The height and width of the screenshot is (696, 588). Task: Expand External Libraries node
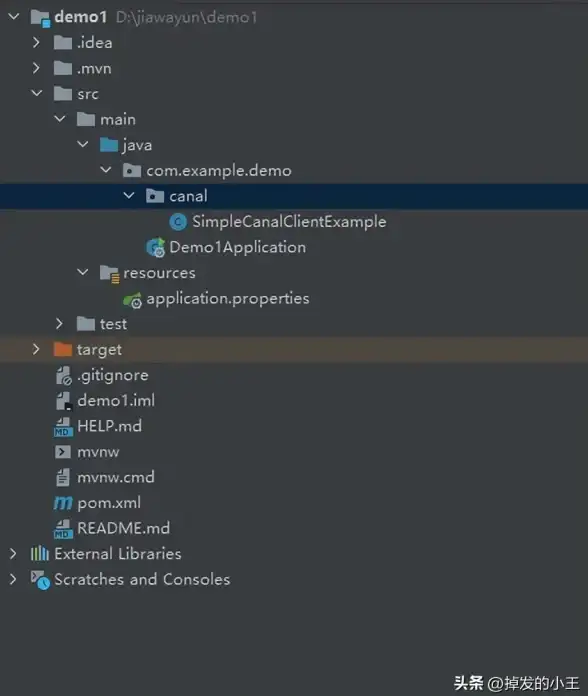(13, 554)
